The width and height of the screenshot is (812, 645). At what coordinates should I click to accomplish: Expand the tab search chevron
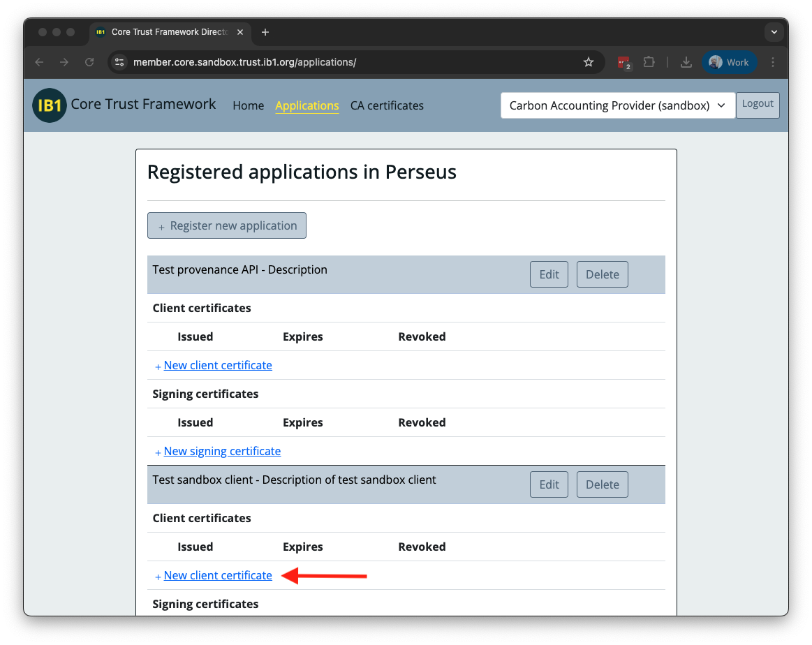(x=774, y=32)
